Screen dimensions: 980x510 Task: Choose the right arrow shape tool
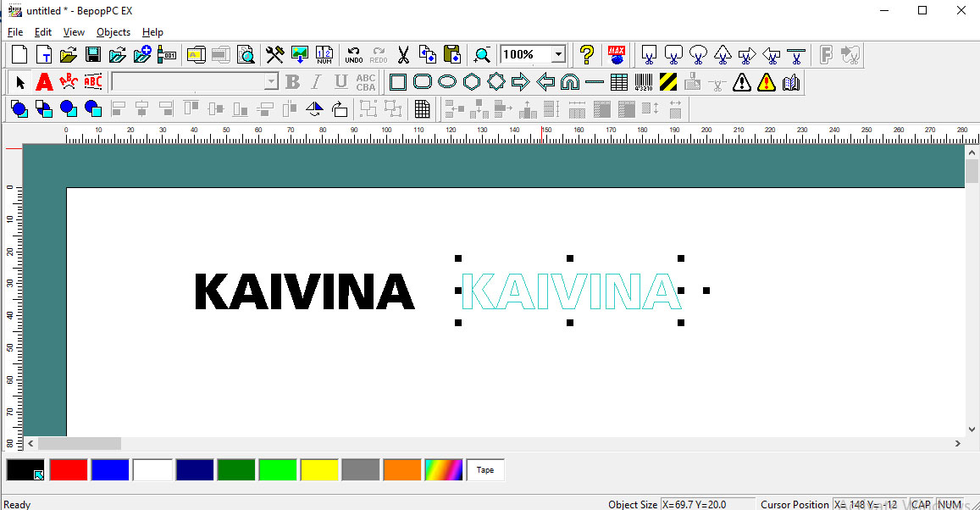pos(521,82)
